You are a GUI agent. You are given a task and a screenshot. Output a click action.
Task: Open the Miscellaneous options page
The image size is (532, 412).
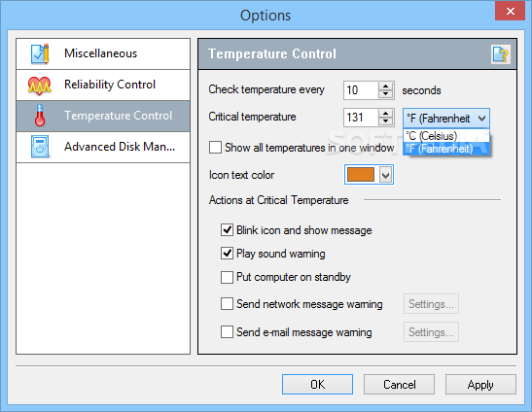[103, 53]
